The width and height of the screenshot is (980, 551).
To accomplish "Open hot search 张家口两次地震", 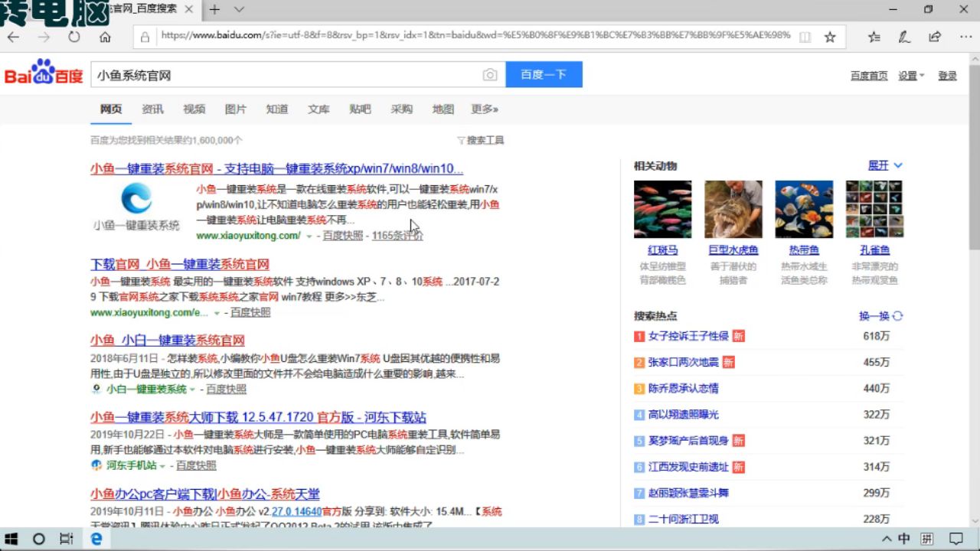I will (684, 362).
